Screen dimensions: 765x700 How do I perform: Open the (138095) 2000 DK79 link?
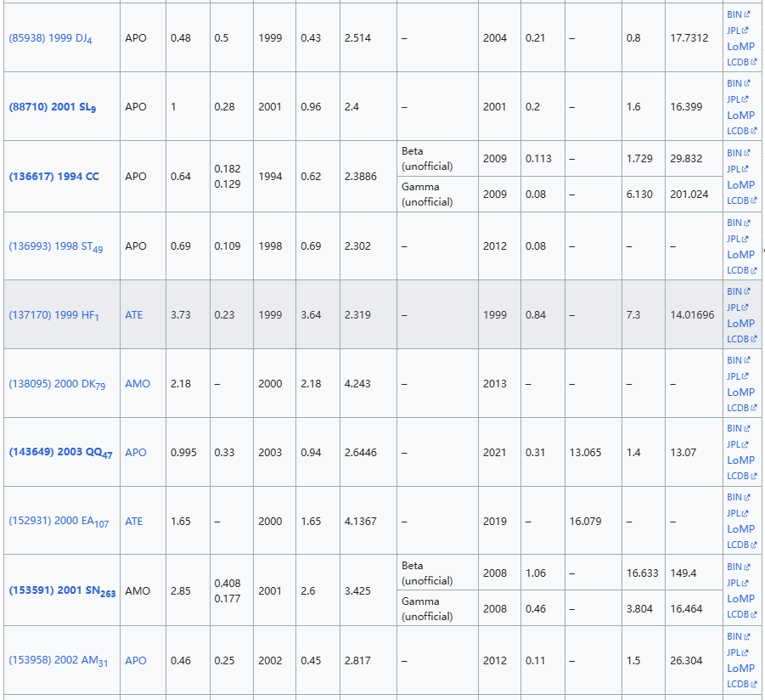click(x=57, y=384)
